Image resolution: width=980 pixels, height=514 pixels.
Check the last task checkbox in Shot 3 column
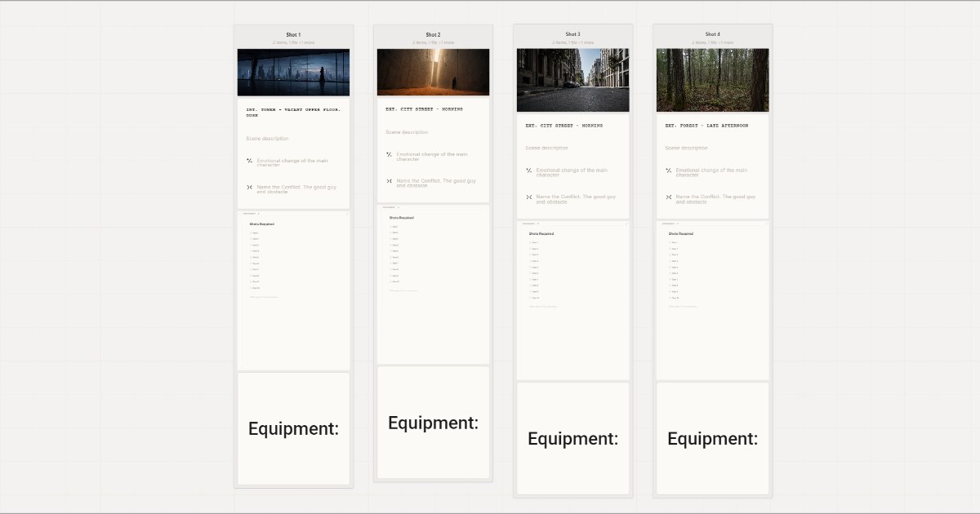(531, 298)
